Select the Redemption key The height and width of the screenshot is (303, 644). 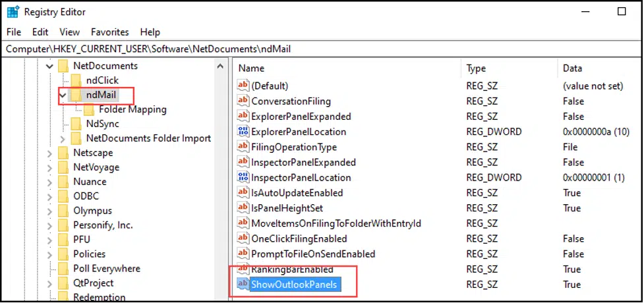[x=100, y=297]
